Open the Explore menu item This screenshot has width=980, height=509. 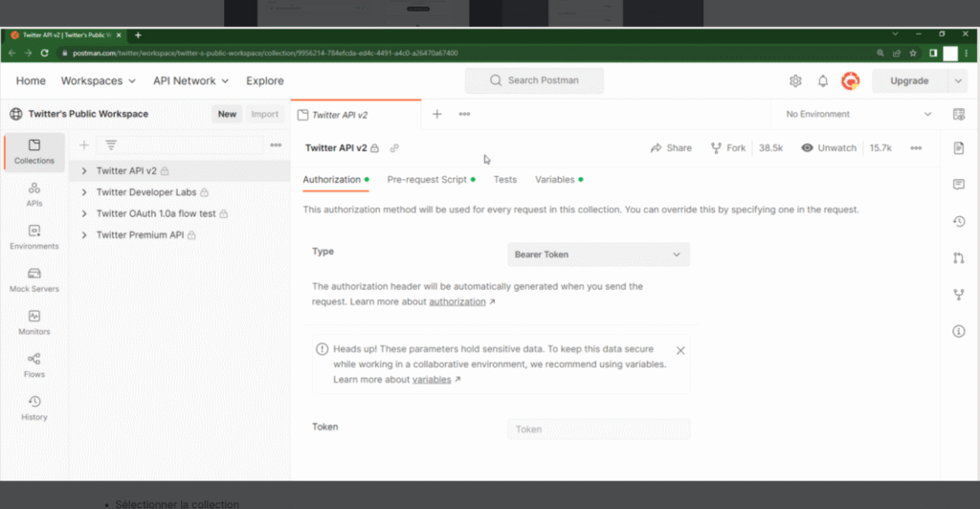(x=265, y=80)
